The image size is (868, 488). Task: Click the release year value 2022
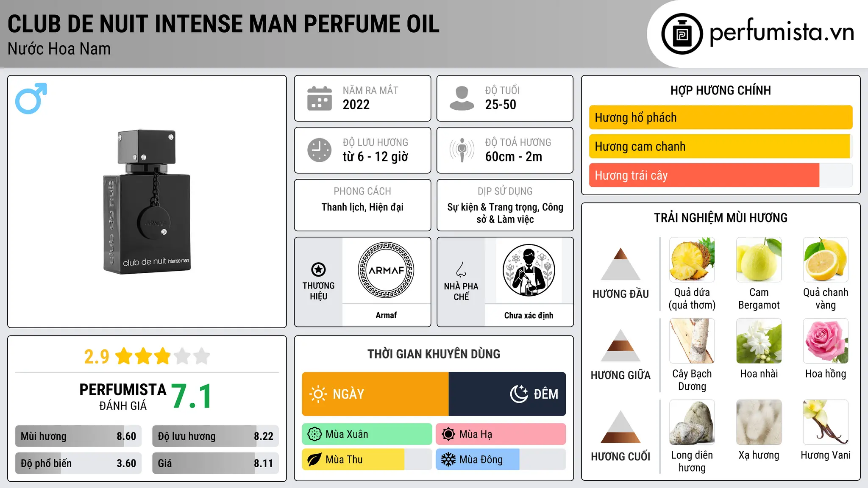356,105
